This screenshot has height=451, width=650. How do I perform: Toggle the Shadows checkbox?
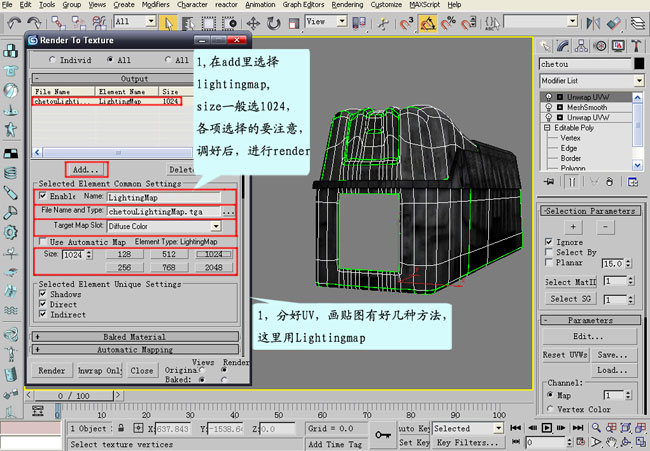tap(42, 293)
